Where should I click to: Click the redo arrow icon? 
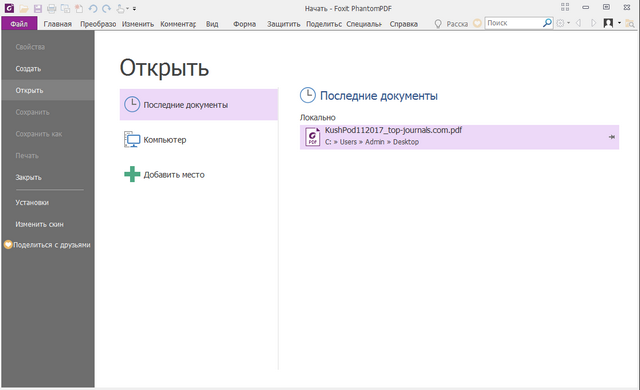click(x=107, y=8)
